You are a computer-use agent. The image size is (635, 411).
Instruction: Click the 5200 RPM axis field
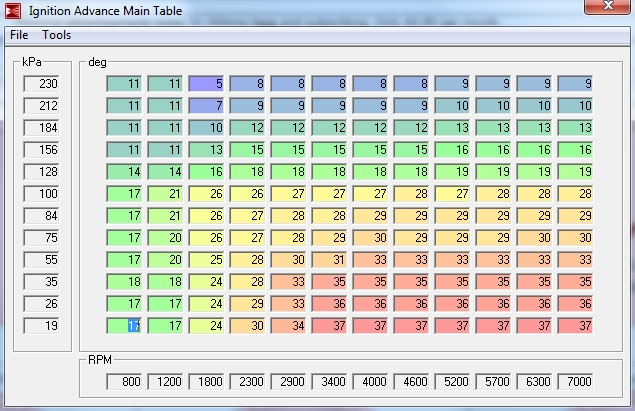[452, 381]
